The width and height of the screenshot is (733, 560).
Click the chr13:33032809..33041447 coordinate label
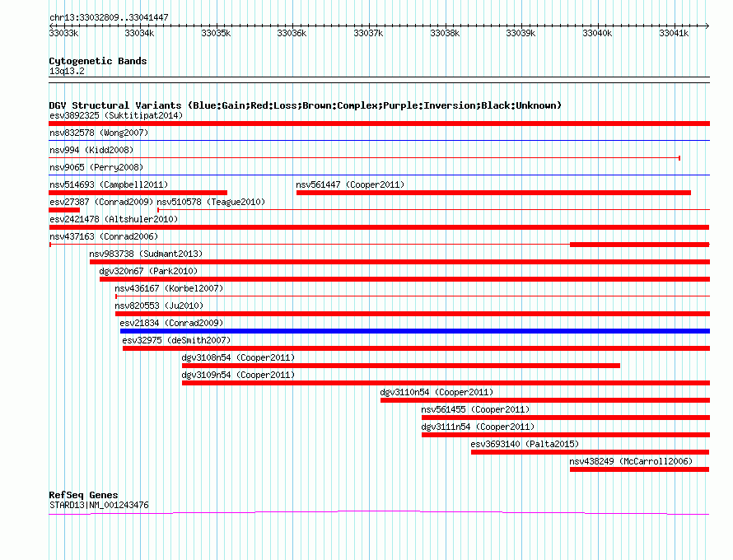pyautogui.click(x=109, y=17)
